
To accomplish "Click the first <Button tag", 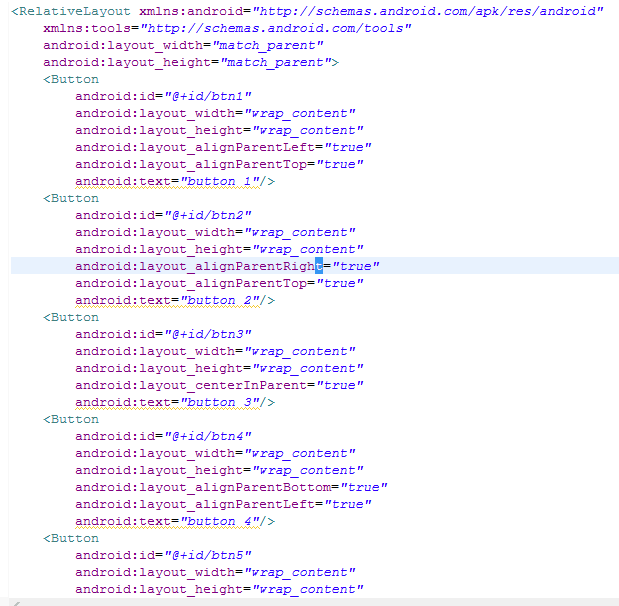I will (x=71, y=79).
